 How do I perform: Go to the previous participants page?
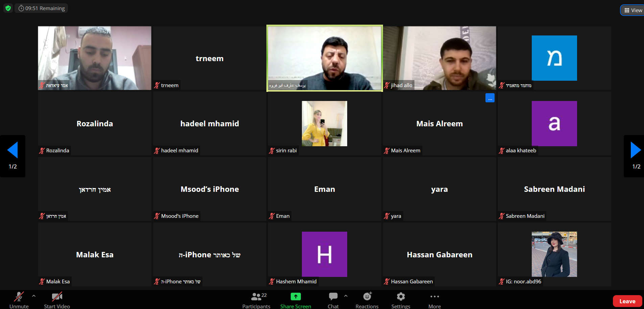click(13, 150)
